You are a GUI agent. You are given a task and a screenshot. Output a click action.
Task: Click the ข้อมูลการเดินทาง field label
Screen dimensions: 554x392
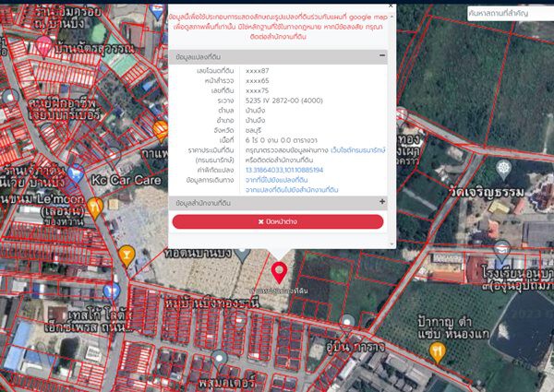click(x=210, y=180)
